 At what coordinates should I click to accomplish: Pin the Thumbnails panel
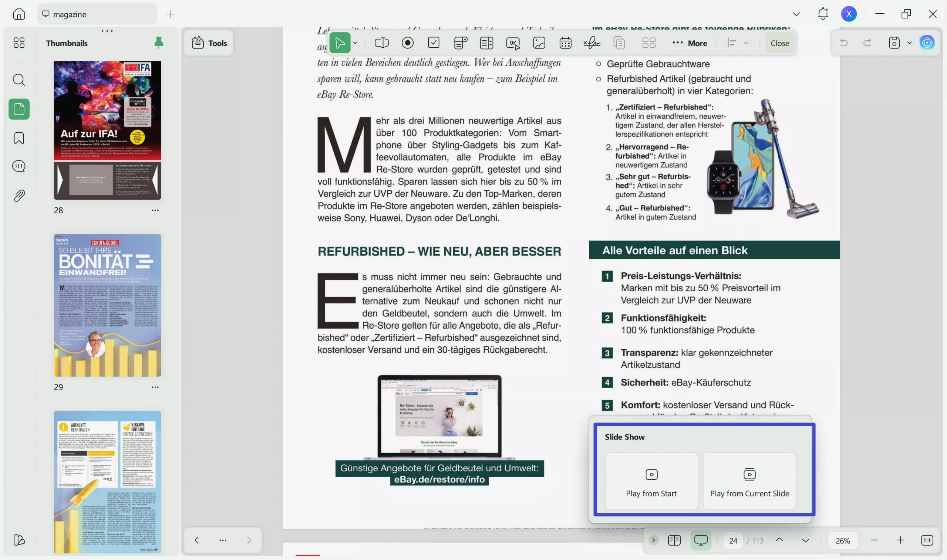click(x=159, y=42)
